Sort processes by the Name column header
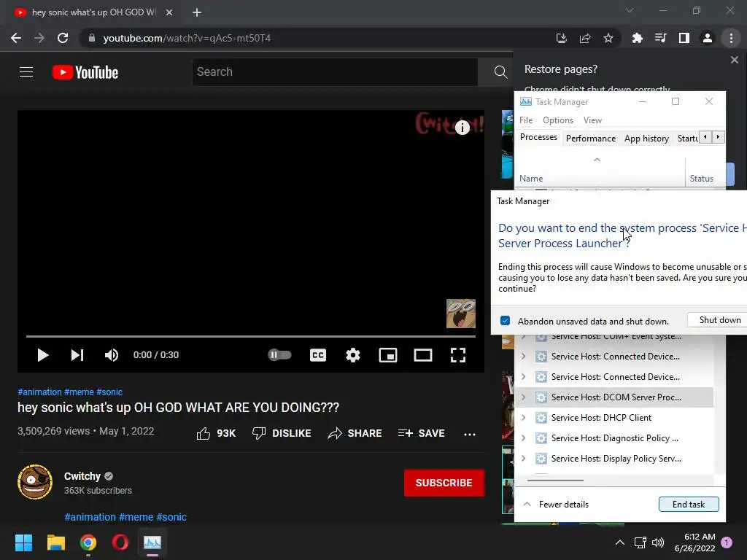 (x=531, y=179)
